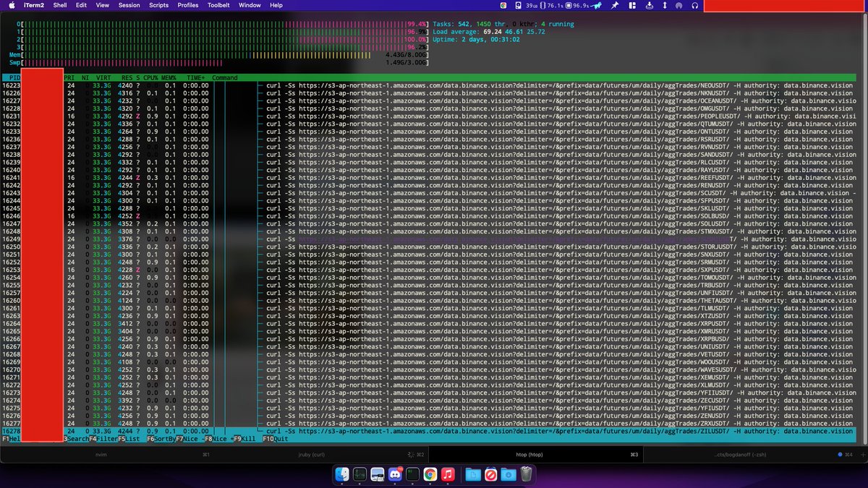Click F10 Quit in htop footer
This screenshot has width=868, height=488.
pos(276,439)
